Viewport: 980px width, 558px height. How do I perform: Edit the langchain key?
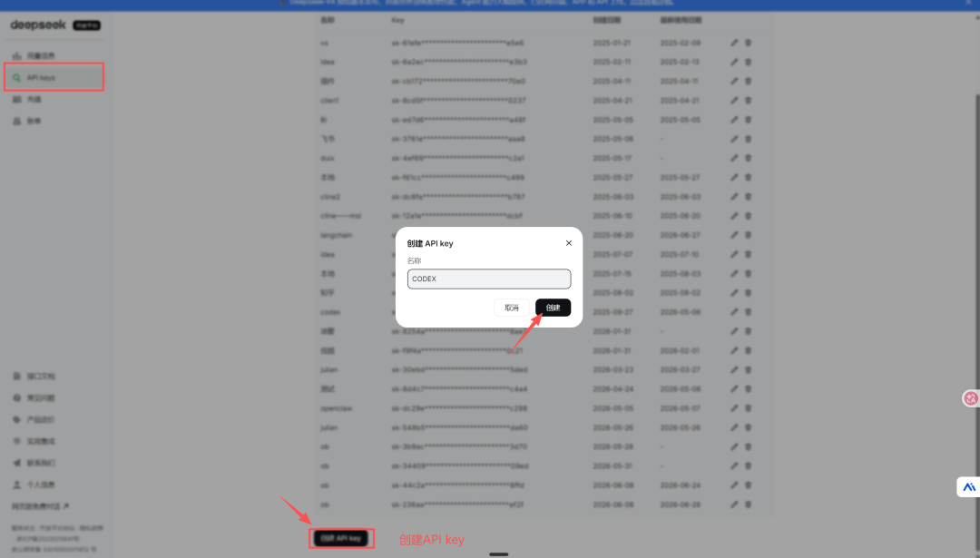tap(734, 235)
